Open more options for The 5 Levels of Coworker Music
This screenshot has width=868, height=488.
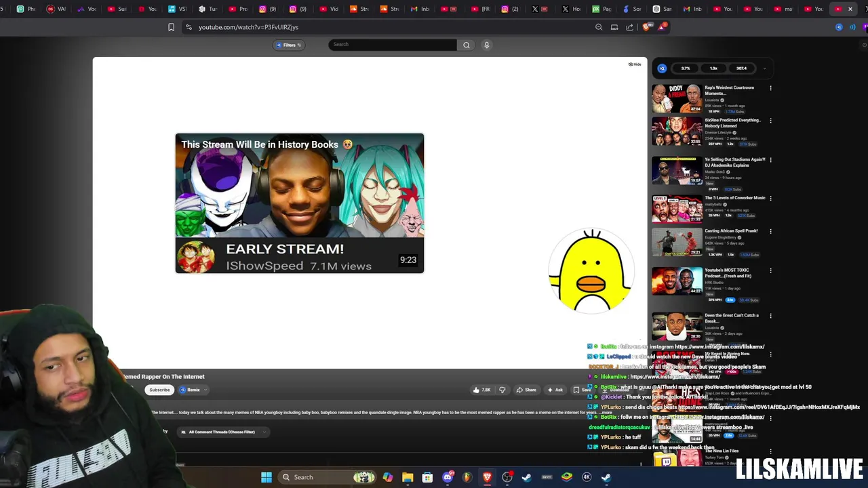point(770,199)
